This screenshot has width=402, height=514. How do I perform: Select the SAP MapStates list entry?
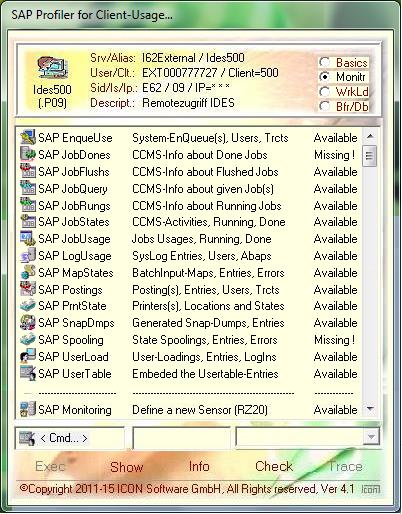click(x=189, y=273)
